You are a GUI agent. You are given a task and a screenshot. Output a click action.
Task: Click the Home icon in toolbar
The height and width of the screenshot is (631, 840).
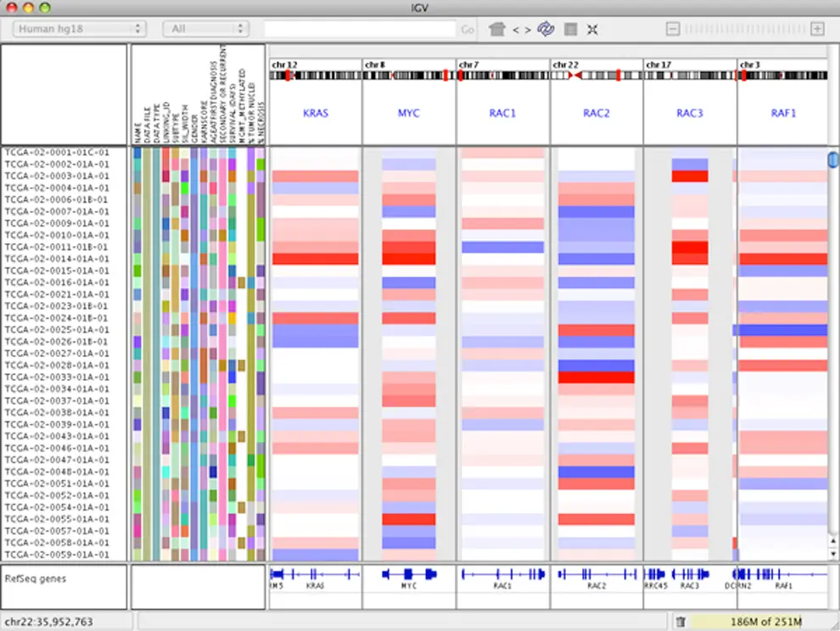coord(496,29)
